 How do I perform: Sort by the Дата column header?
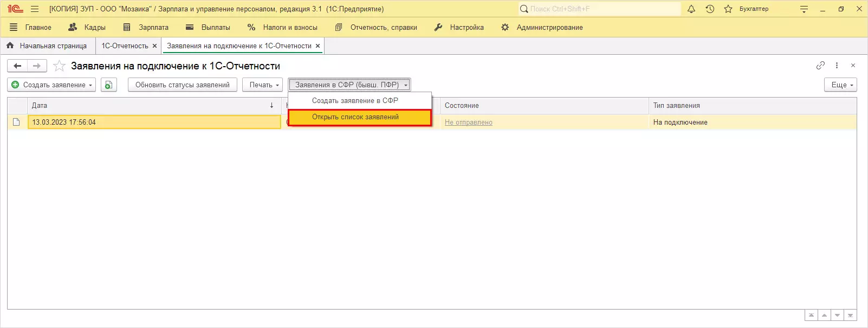pyautogui.click(x=154, y=106)
